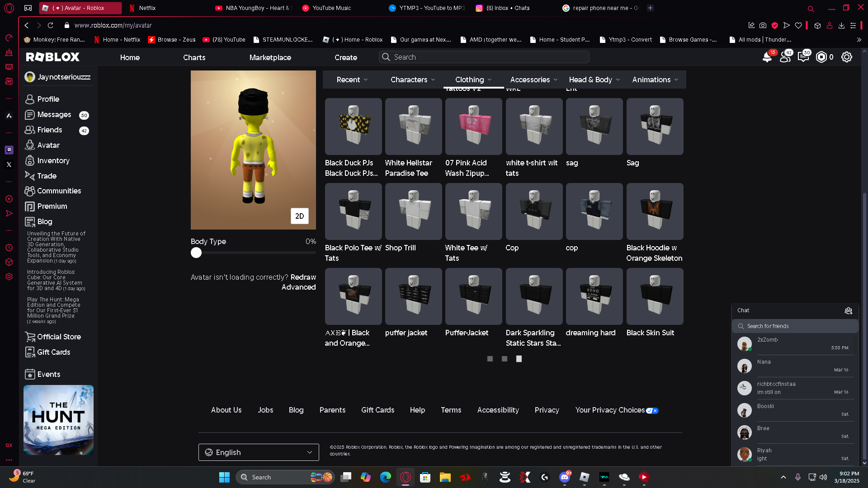
Task: Open a new browser tab
Action: tap(650, 8)
